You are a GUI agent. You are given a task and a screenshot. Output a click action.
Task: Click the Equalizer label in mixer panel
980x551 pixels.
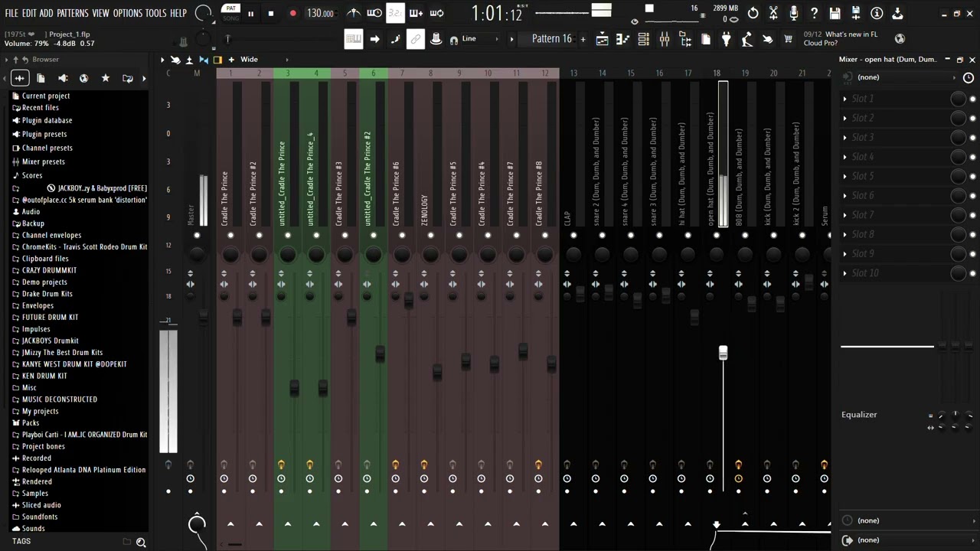[x=859, y=415]
